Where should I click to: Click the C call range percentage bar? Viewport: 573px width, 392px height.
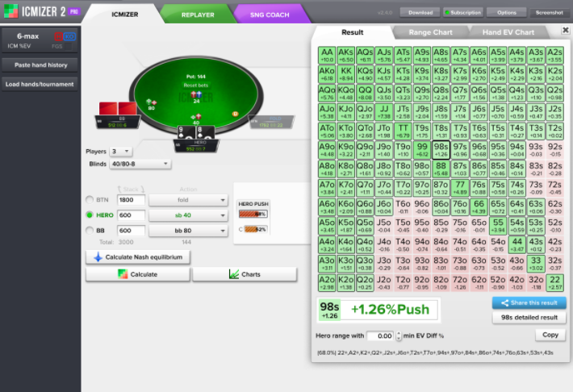[x=256, y=229]
